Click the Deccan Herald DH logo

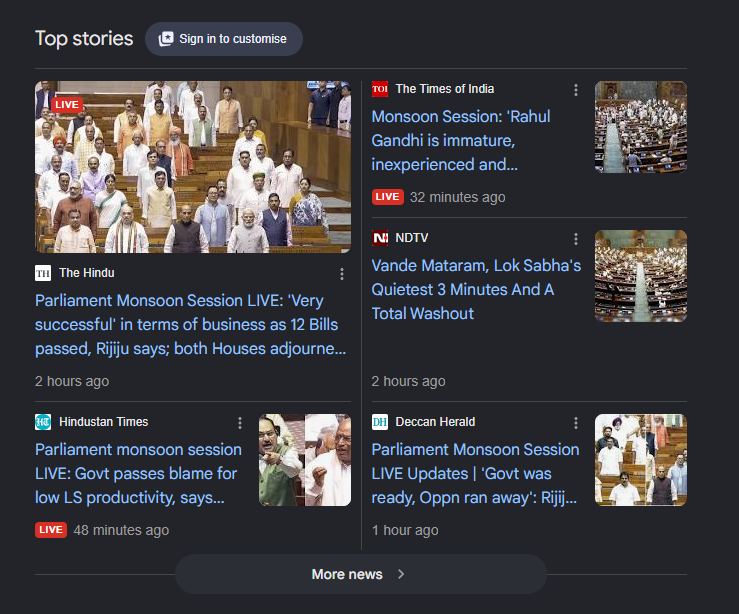click(380, 422)
